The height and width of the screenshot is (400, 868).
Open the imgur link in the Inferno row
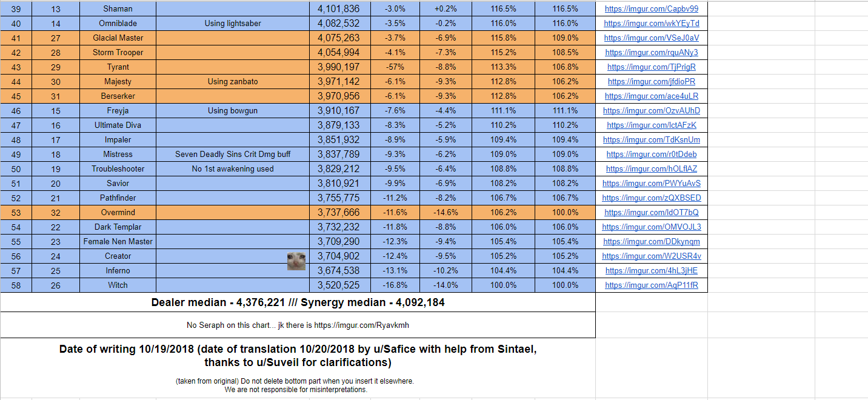[x=651, y=271]
